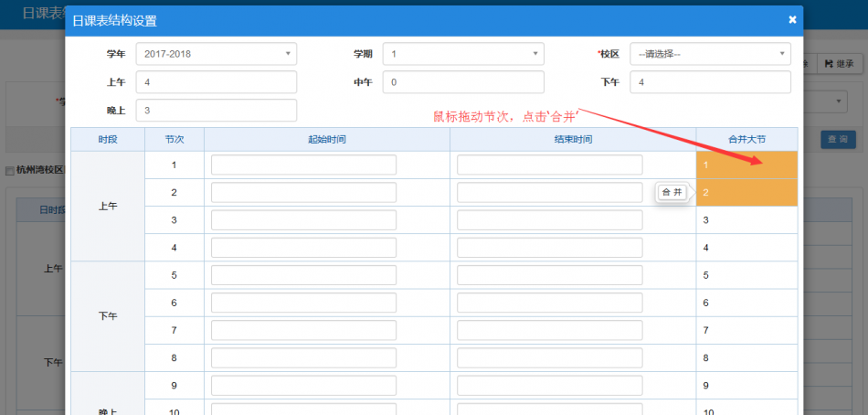Select highlighted merge cell 1

[746, 165]
